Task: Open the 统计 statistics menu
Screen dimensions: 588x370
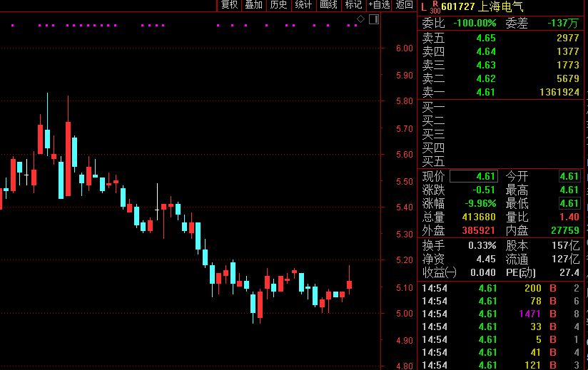Action: 303,5
